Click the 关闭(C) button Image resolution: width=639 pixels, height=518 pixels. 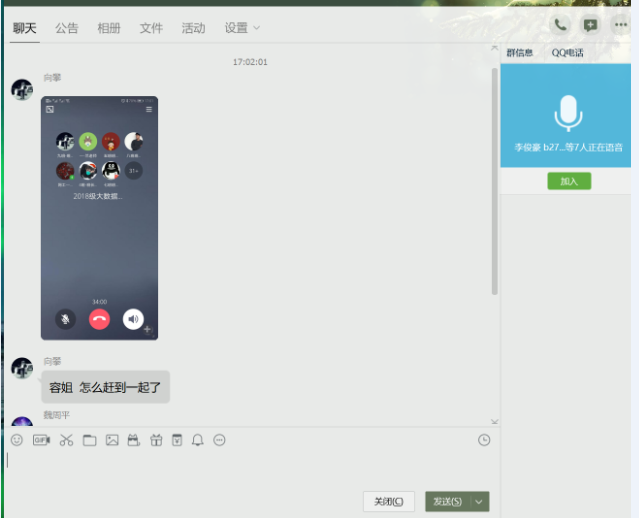point(388,501)
